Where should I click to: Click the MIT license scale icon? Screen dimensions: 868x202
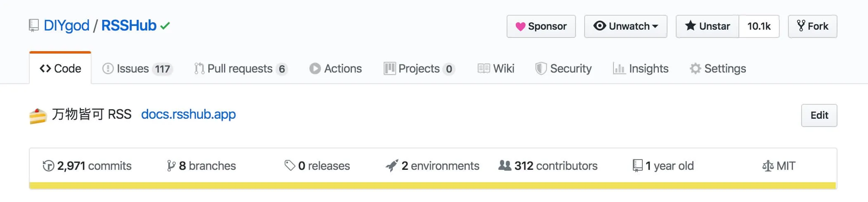[x=768, y=166]
